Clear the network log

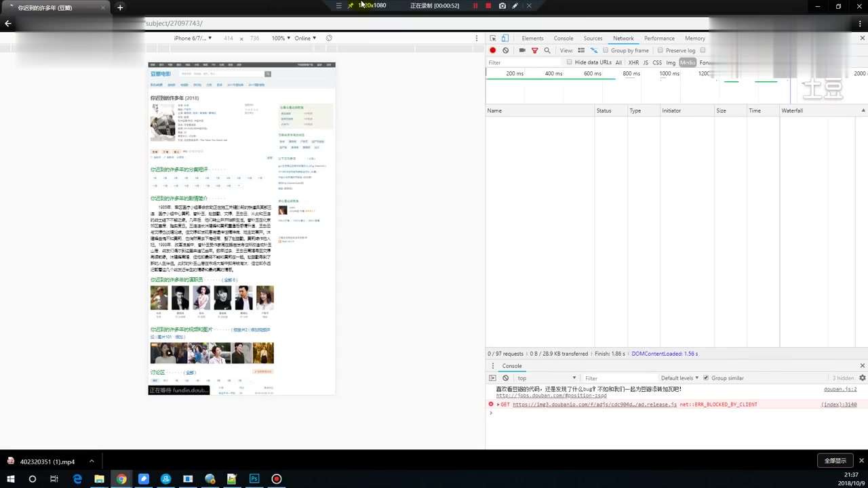506,50
